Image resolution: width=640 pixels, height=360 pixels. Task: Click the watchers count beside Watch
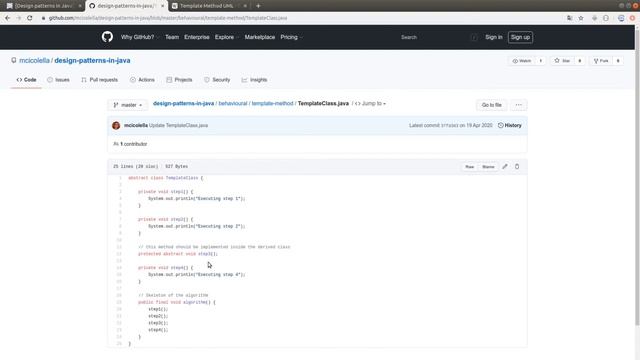pyautogui.click(x=541, y=61)
